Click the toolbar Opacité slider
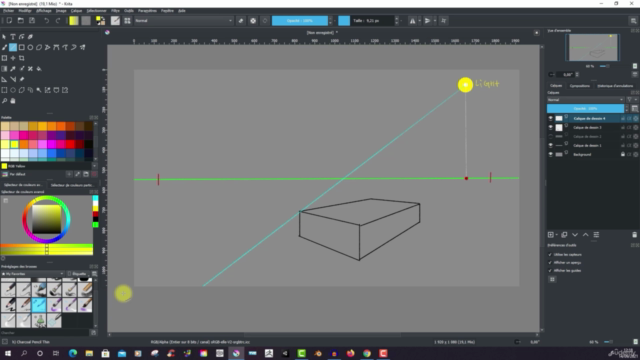 point(300,20)
